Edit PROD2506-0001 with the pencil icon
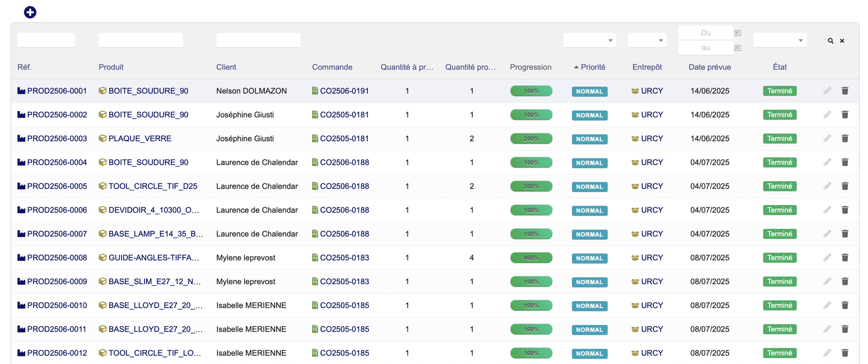 click(x=827, y=91)
